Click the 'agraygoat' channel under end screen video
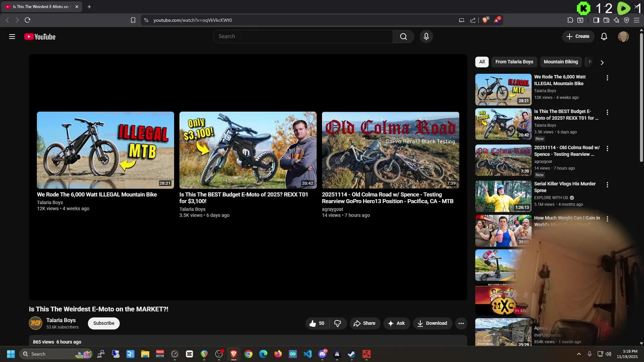 pos(333,209)
